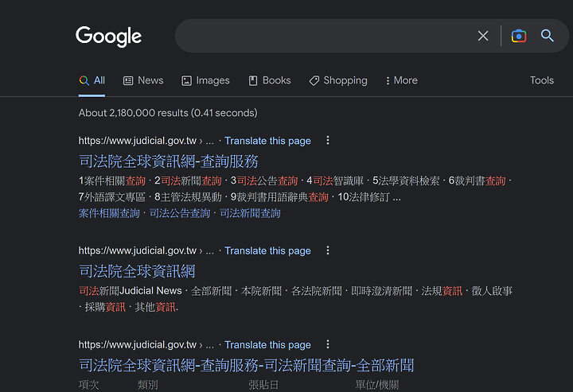Click the Books tab book icon
The width and height of the screenshot is (573, 392).
[253, 80]
